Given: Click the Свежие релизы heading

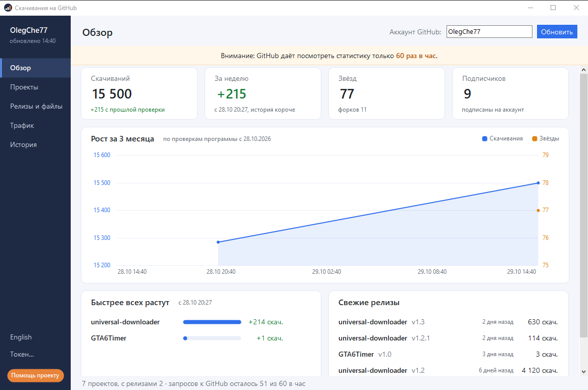Looking at the screenshot, I should 369,303.
